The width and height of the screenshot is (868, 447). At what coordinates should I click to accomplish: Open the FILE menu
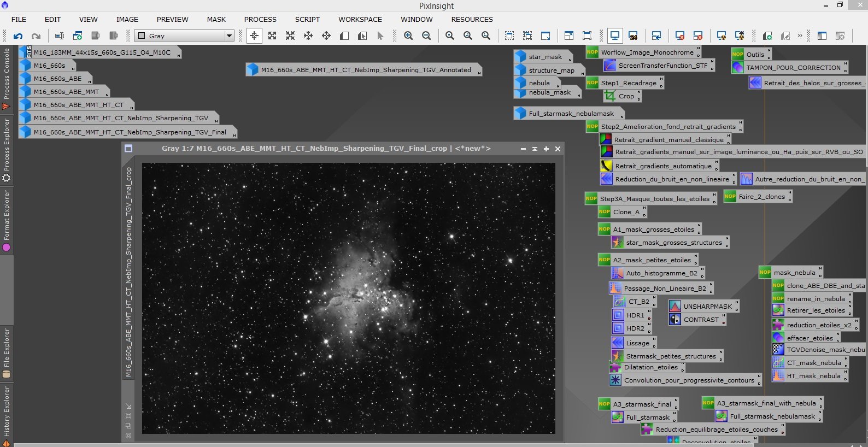click(19, 19)
